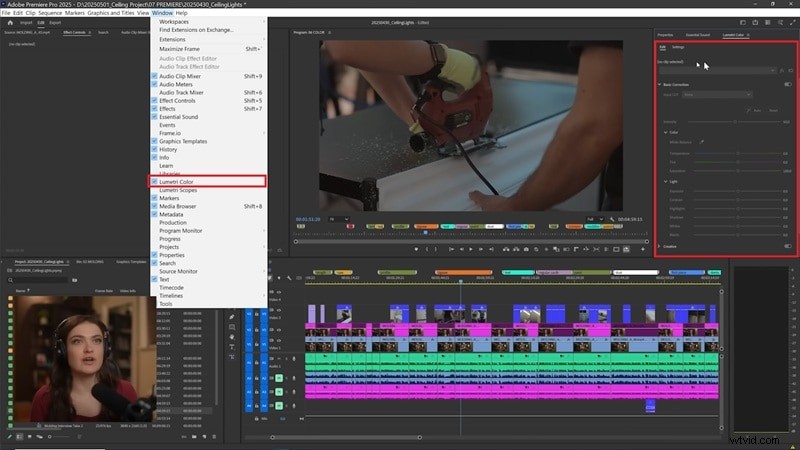Image resolution: width=800 pixels, height=450 pixels.
Task: Toggle the Effects panel checkbox in Window menu
Action: (x=154, y=109)
